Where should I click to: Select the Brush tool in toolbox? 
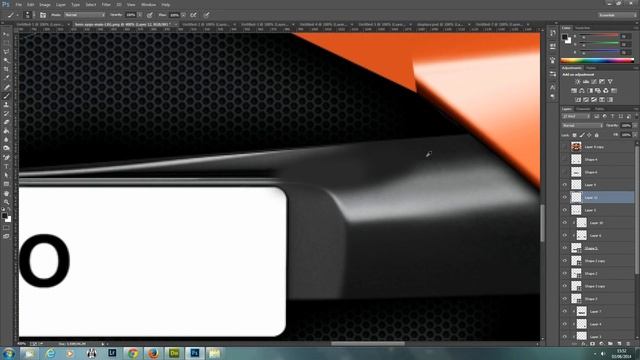(x=6, y=96)
